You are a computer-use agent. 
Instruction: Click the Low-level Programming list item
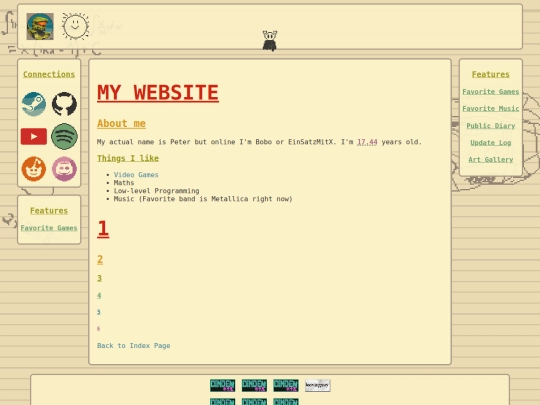click(x=156, y=191)
